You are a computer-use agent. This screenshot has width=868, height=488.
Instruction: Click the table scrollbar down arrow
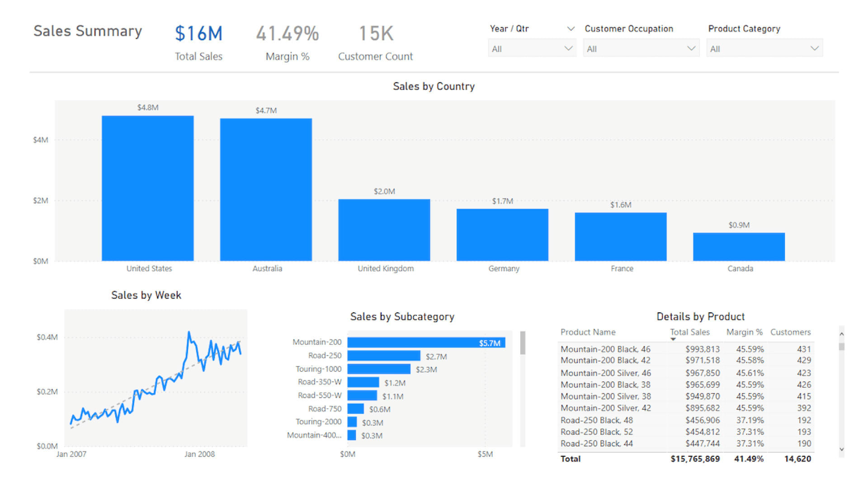841,449
